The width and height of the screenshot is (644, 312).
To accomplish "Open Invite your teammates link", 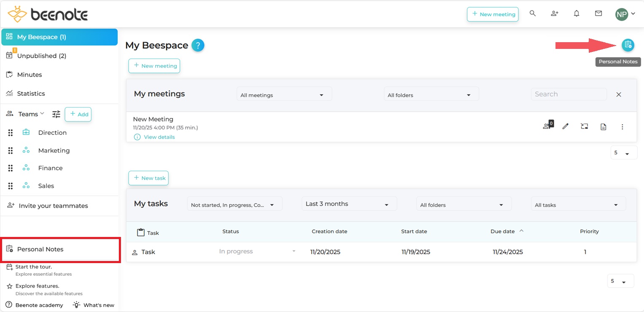I will tap(53, 206).
